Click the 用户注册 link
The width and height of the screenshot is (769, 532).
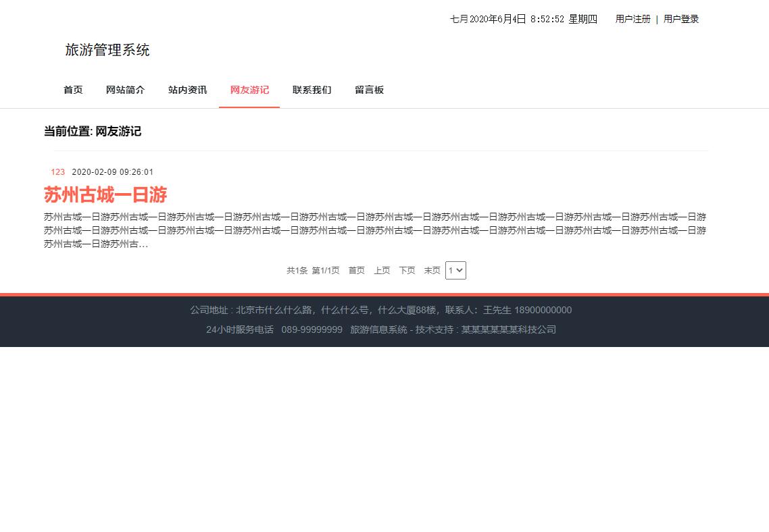pos(632,19)
